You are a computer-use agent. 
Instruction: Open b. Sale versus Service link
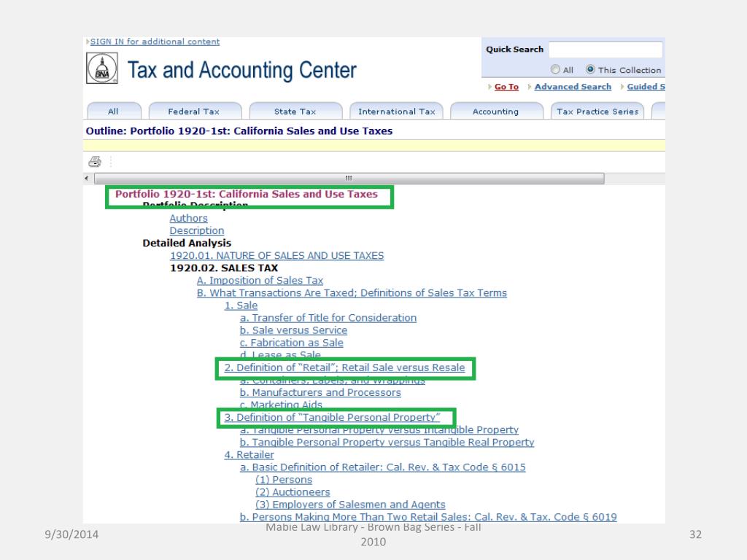pyautogui.click(x=293, y=330)
